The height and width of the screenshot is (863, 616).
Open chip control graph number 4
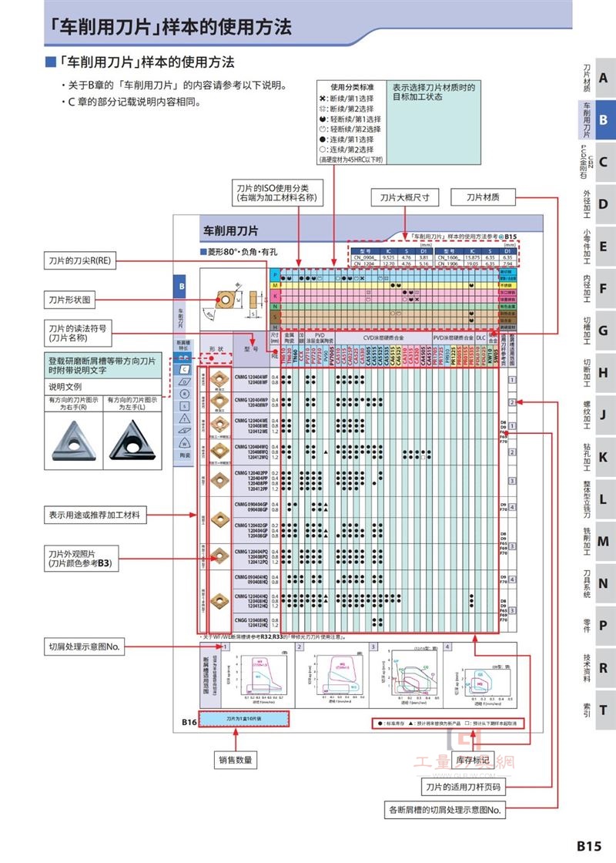point(480,676)
